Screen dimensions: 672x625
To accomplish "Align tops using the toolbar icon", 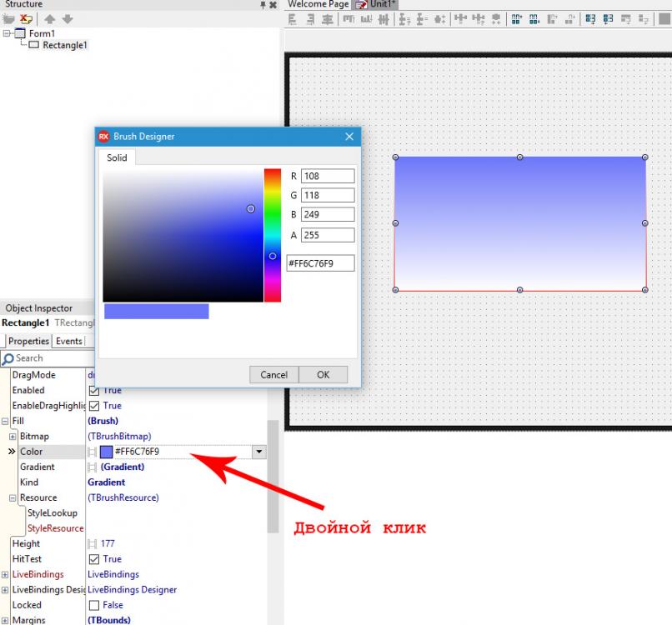I will 349,19.
